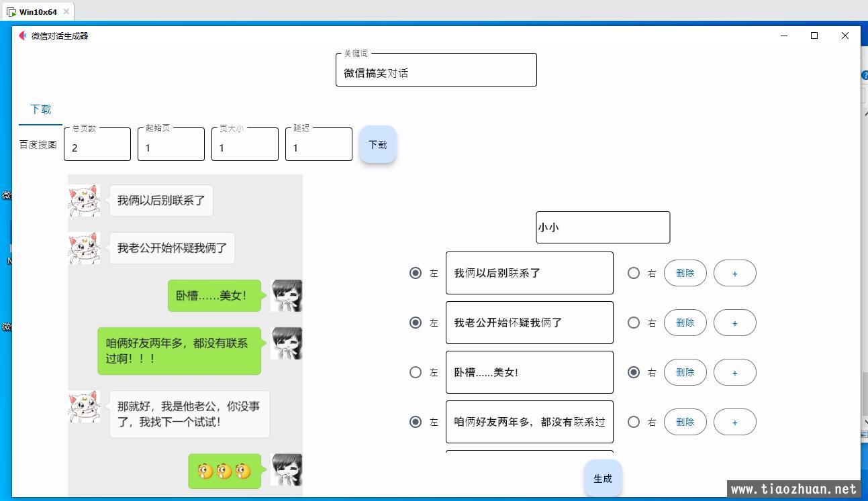Switch to the 下载 tab
The width and height of the screenshot is (868, 501).
coord(40,109)
